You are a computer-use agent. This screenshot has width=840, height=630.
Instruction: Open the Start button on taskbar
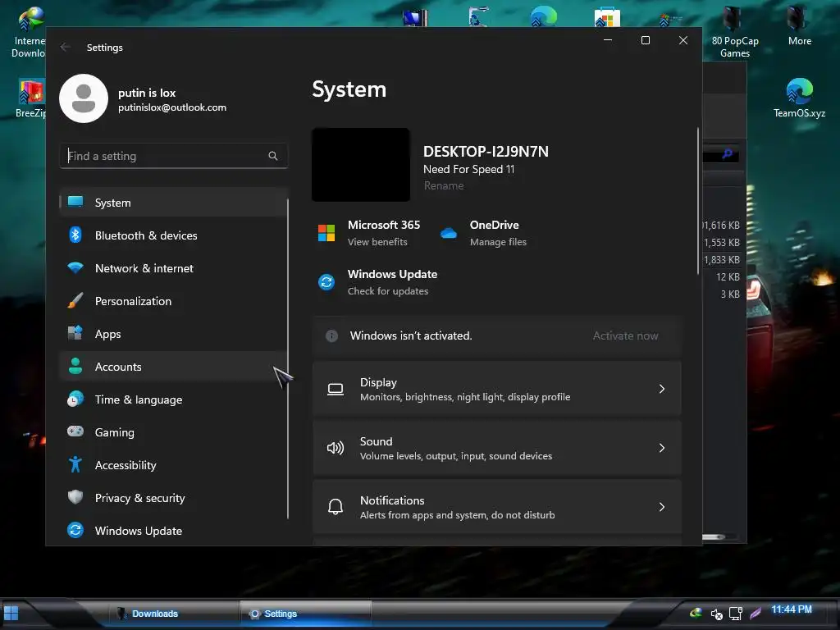click(x=11, y=614)
